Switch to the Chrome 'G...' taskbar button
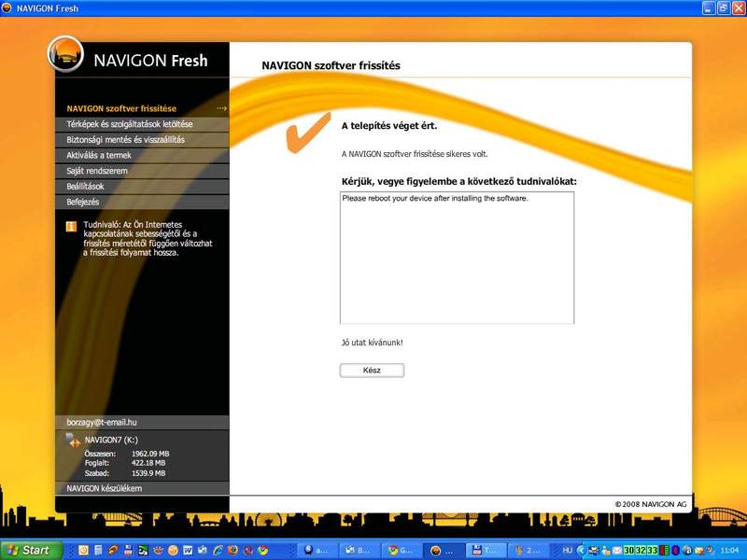Screen dimensions: 747x560 (401, 551)
